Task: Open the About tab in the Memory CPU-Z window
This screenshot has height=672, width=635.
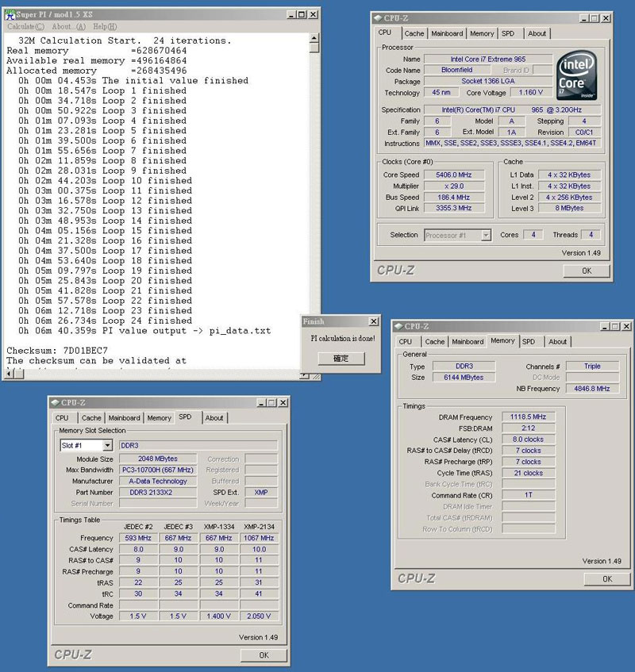Action: (558, 342)
